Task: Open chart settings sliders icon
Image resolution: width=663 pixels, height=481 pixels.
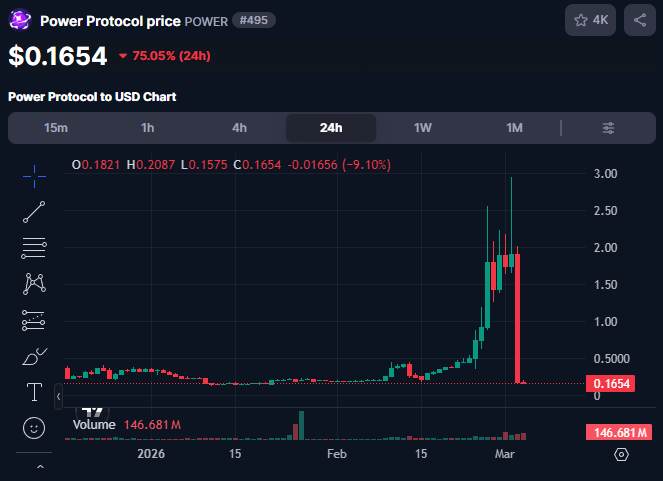Action: tap(608, 128)
